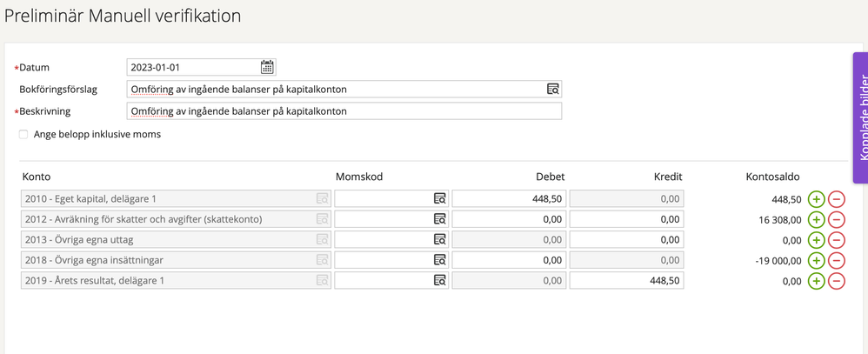Click the Beskrivning text field
This screenshot has width=868, height=354.
coord(344,111)
